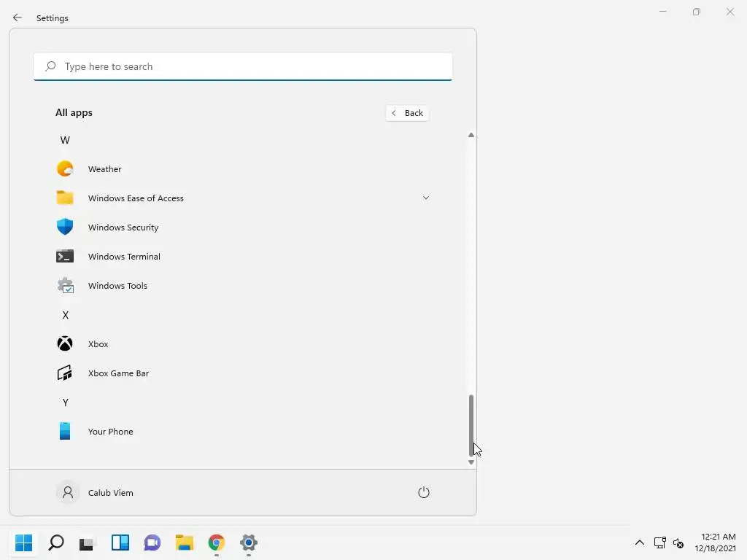Screen dimensions: 747x560
Task: Click the Type here to search field
Action: [x=243, y=66]
